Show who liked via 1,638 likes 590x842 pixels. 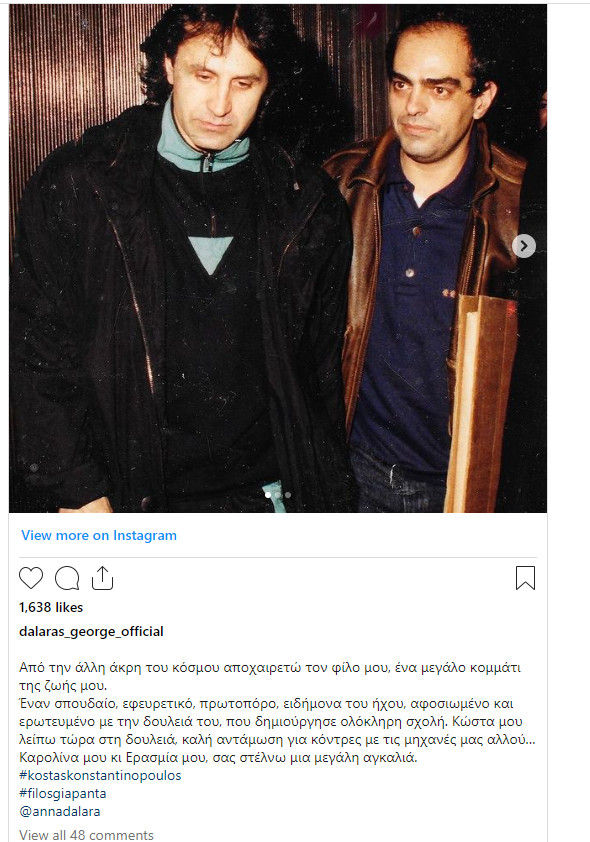(x=51, y=607)
